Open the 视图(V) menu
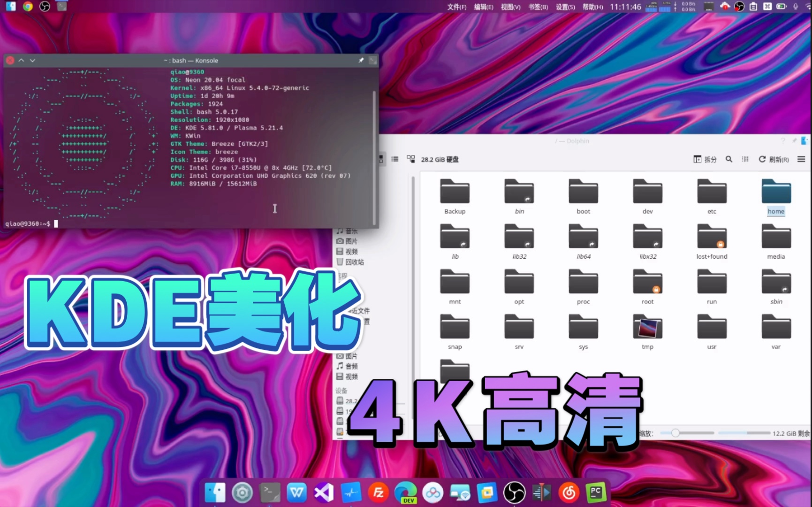 pyautogui.click(x=511, y=7)
